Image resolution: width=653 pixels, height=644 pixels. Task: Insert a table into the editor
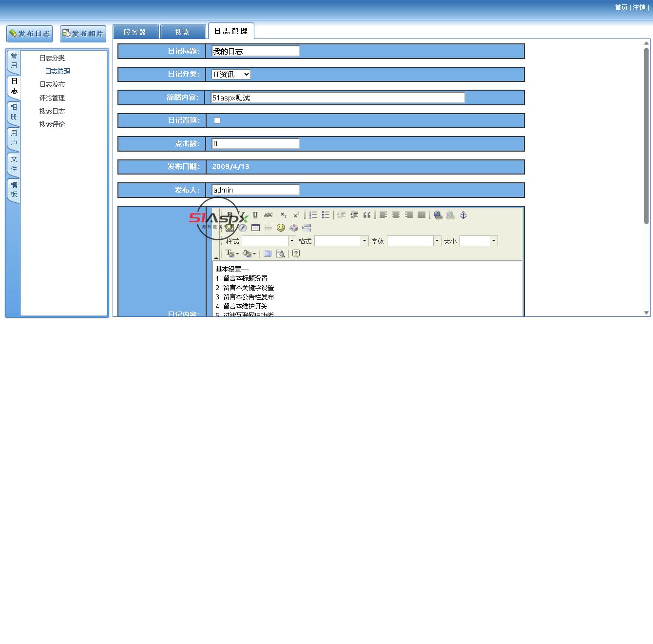tap(255, 228)
